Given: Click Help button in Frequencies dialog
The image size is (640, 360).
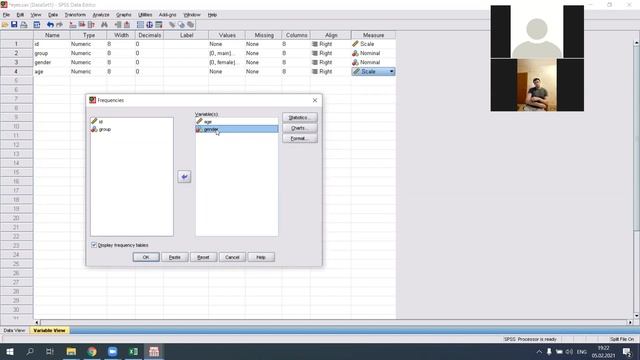Looking at the screenshot, I should pos(261,257).
